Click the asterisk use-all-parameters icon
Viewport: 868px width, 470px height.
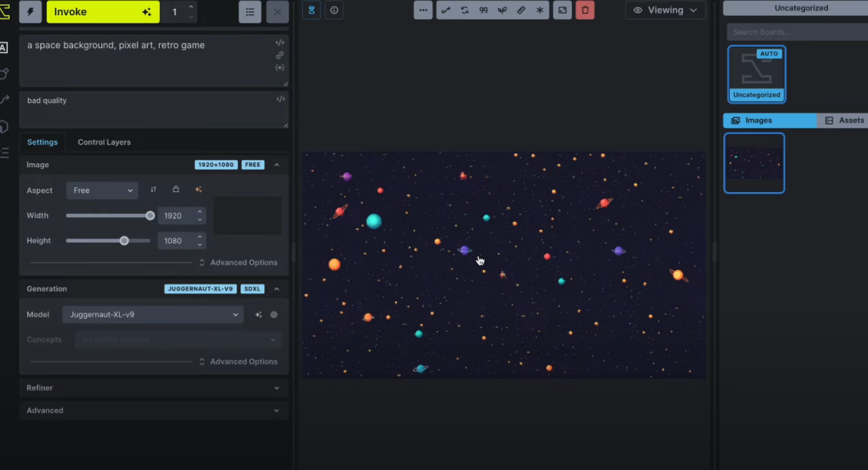pos(540,10)
